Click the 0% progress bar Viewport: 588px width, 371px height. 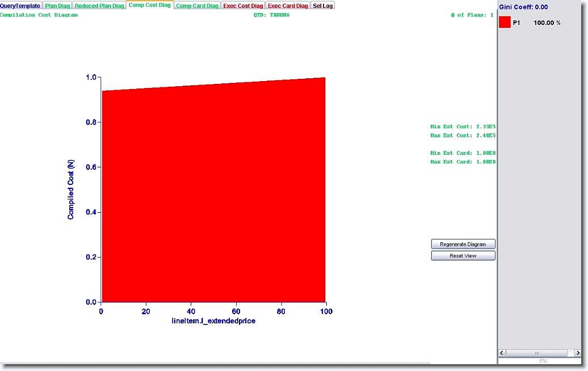[543, 361]
